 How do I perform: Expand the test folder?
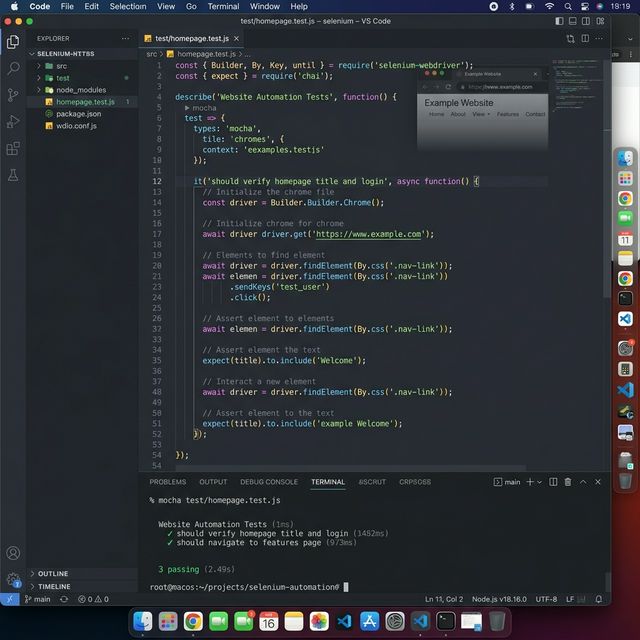(39, 78)
